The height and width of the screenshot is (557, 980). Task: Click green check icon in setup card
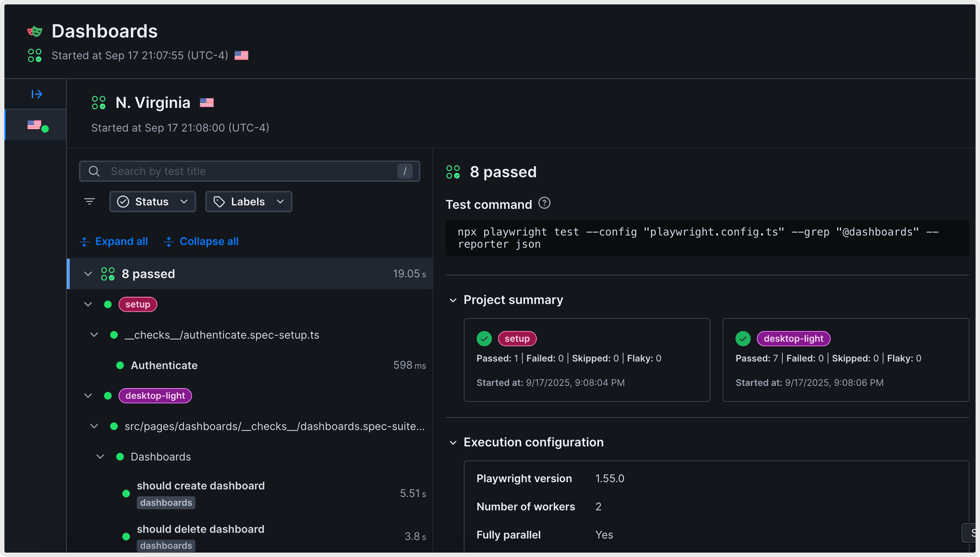point(484,338)
